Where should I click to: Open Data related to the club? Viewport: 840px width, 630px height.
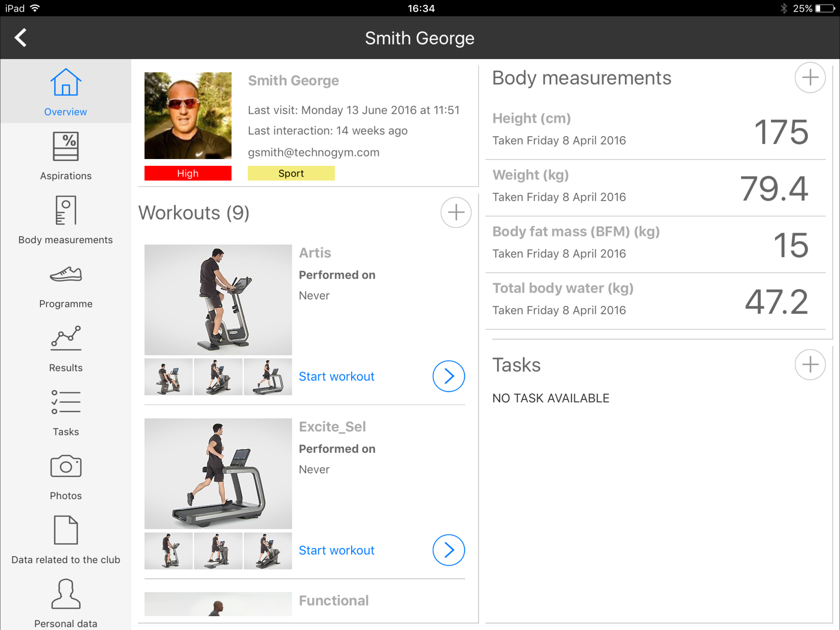(66, 539)
